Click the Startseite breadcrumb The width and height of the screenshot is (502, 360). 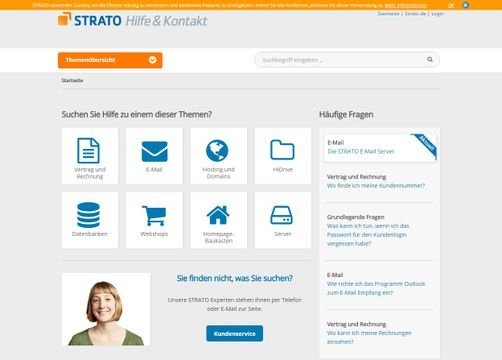72,80
